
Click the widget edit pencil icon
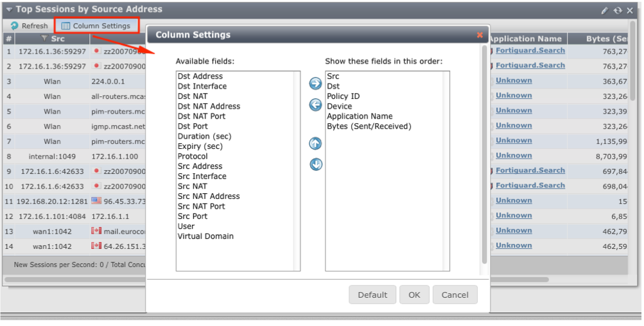tap(604, 10)
